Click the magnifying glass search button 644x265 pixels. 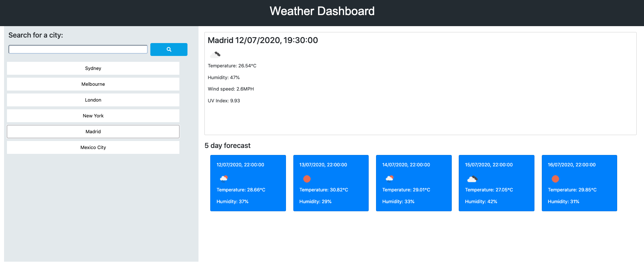169,49
